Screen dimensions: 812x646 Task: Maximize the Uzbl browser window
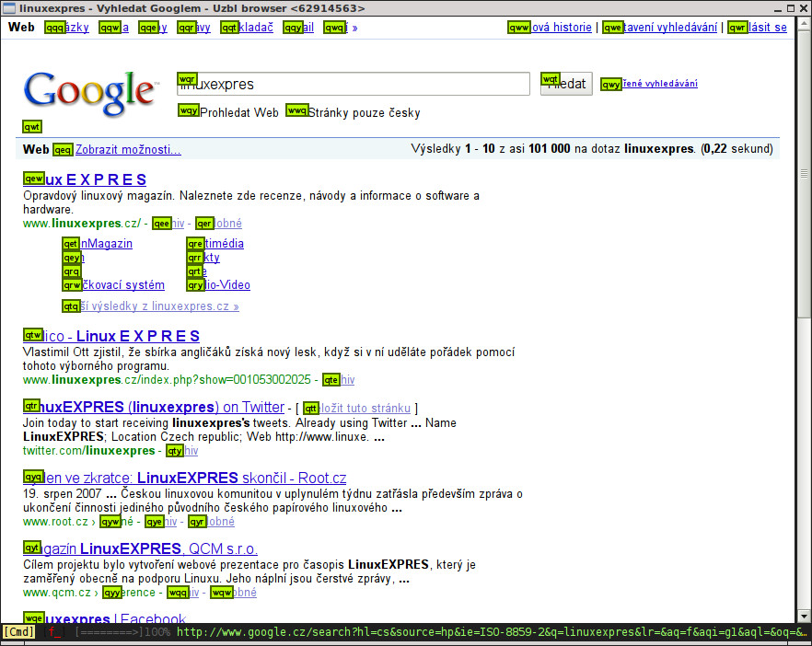click(x=791, y=8)
